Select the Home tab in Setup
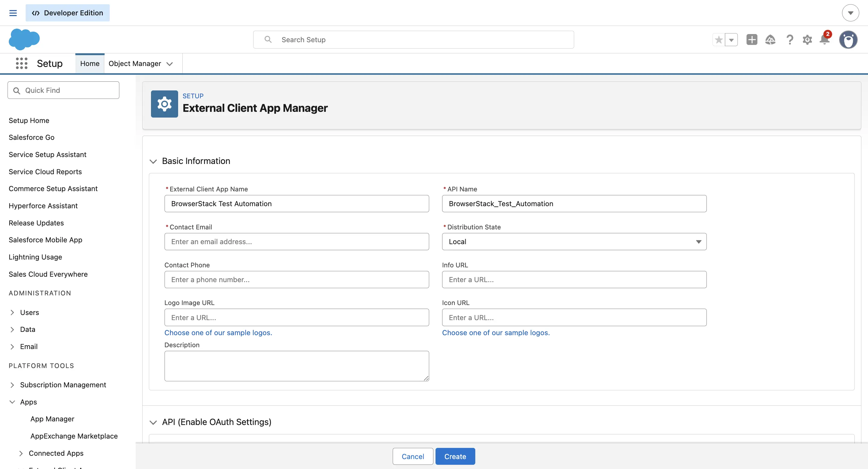The height and width of the screenshot is (469, 868). pos(90,63)
